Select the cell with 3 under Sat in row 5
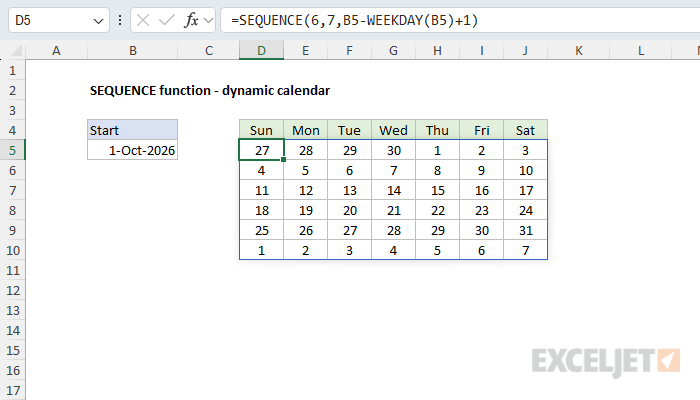700x400 pixels. point(525,150)
